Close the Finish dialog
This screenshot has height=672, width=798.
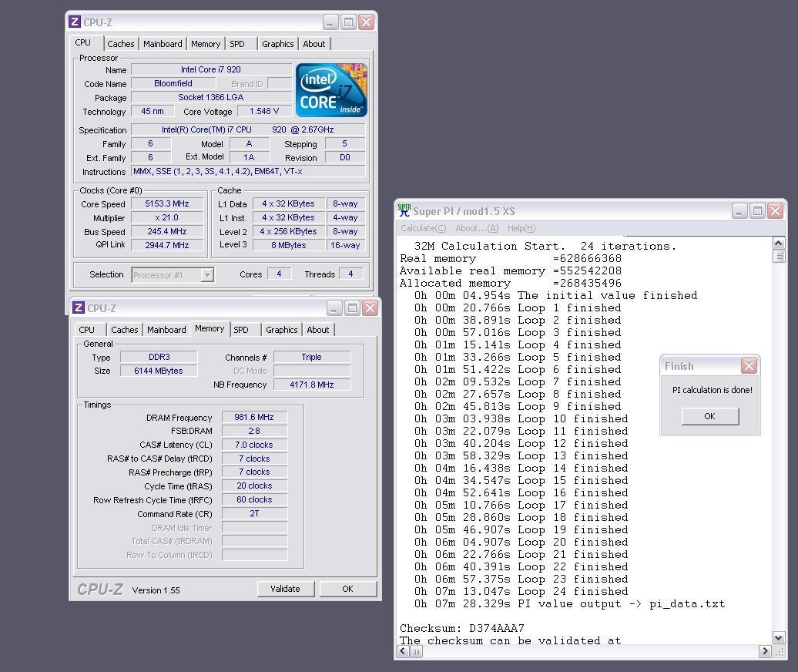[x=749, y=365]
